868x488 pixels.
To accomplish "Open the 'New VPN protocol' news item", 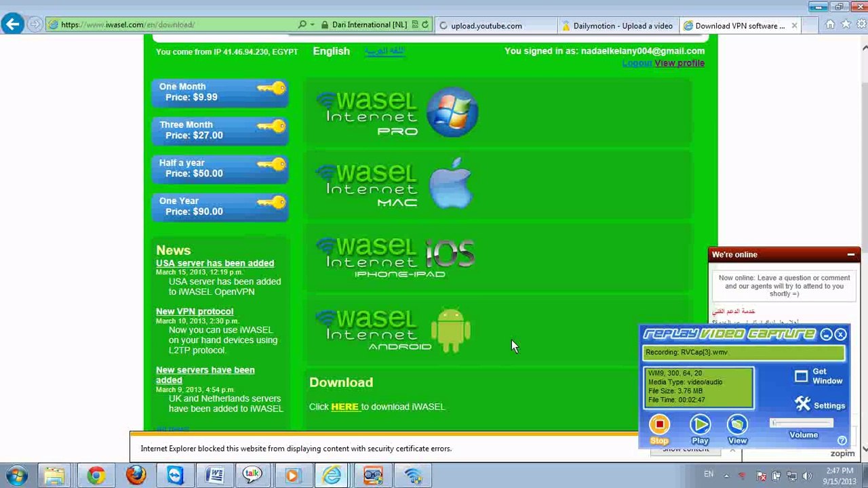I will coord(195,311).
